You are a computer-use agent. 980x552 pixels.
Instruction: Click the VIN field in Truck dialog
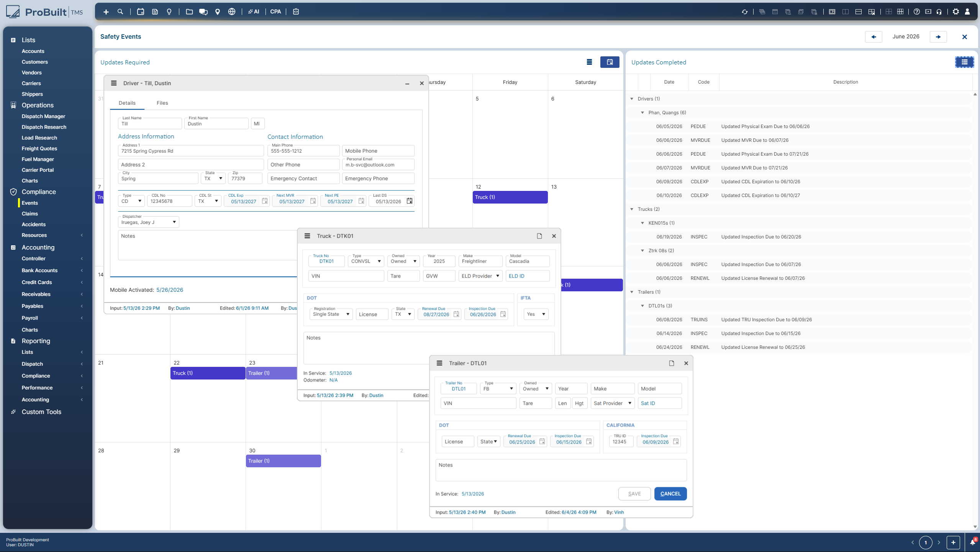coord(346,276)
